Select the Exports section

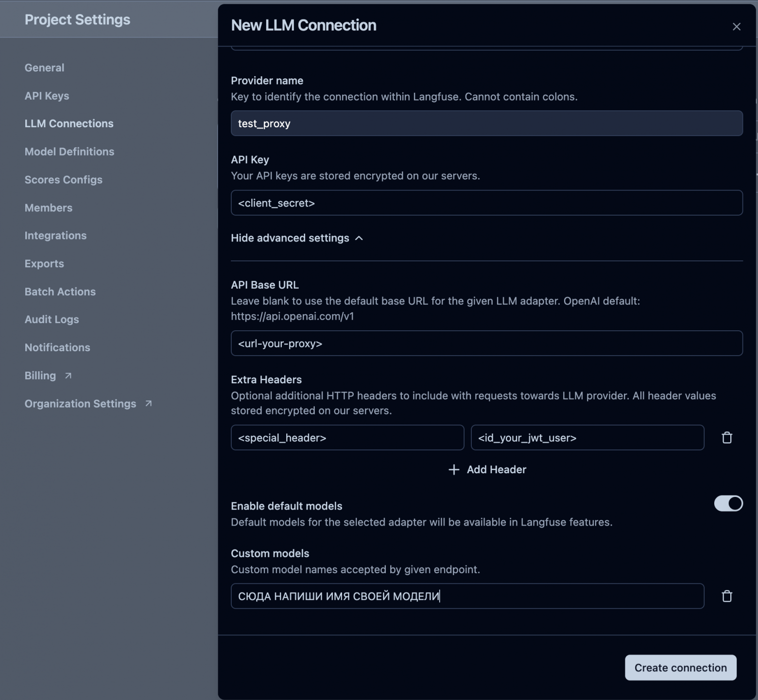tap(44, 263)
